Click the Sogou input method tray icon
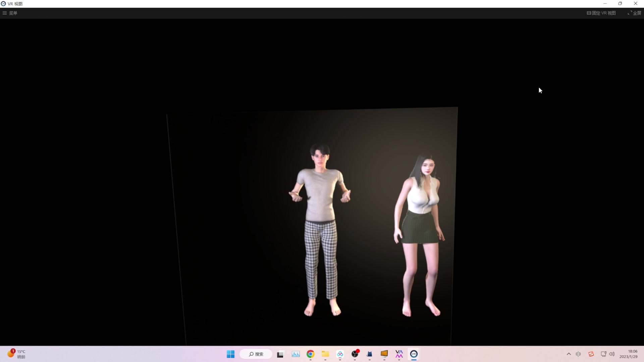Screen dimensions: 644x362 coord(591,354)
